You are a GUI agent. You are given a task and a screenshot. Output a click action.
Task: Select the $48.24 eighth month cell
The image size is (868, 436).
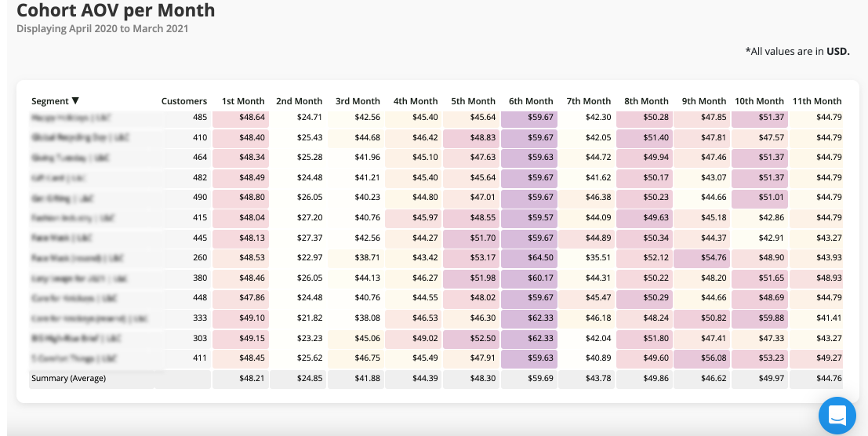point(645,318)
